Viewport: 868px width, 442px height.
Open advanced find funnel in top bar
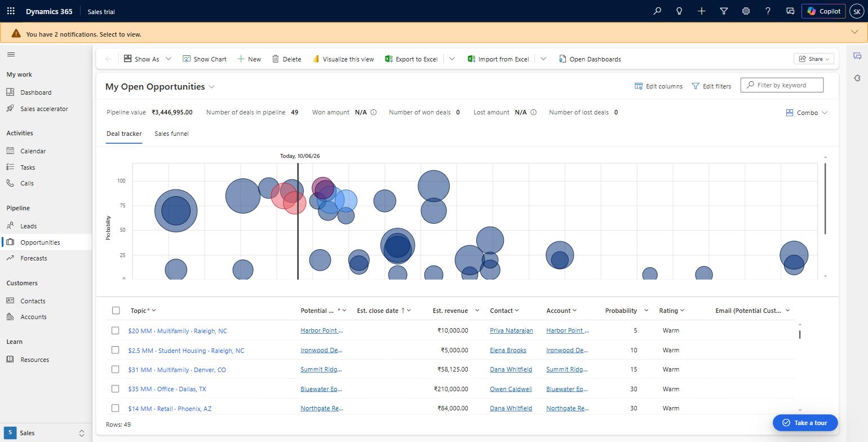tap(724, 11)
